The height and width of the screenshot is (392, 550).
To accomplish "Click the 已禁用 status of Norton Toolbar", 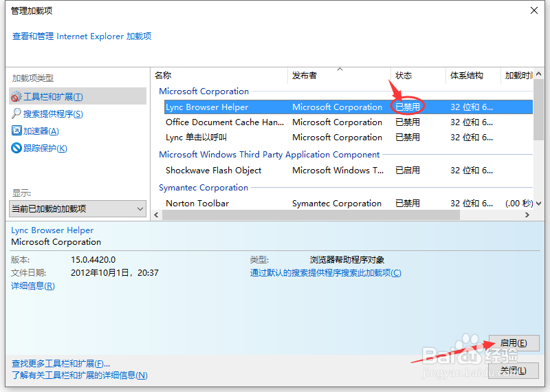I will tap(408, 203).
